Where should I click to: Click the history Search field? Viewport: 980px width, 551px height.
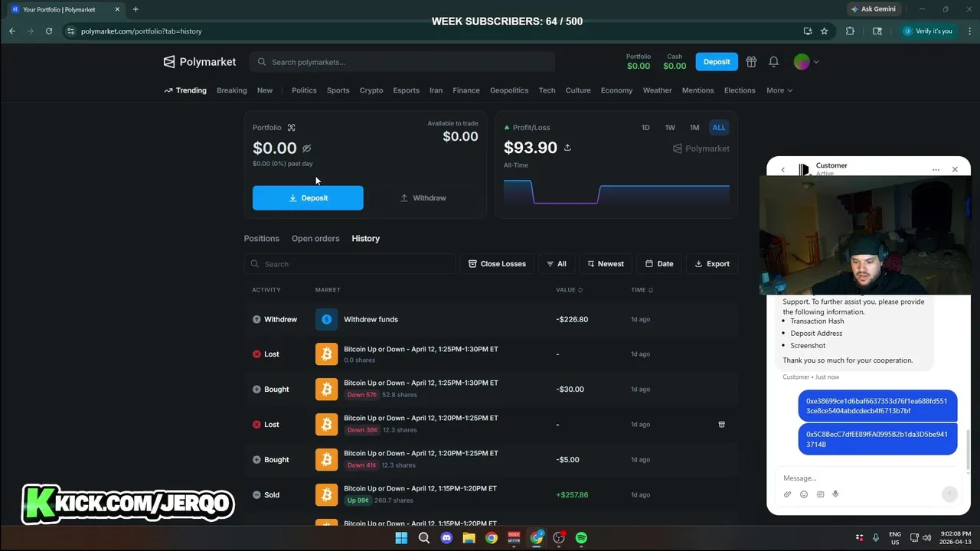350,264
